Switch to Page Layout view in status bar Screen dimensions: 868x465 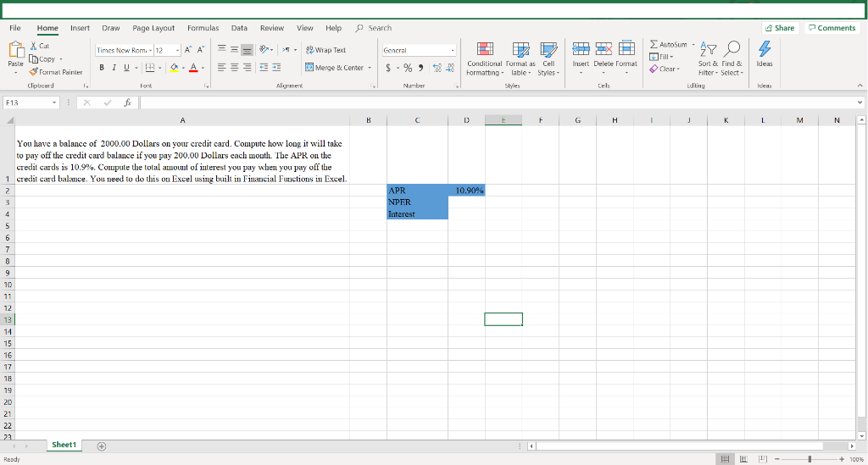click(743, 459)
